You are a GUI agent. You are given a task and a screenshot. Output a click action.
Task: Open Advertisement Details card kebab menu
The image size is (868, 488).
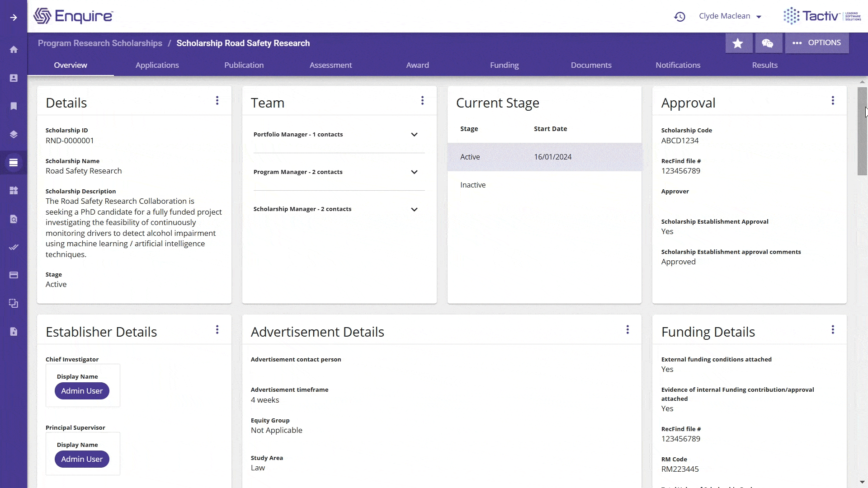coord(627,330)
